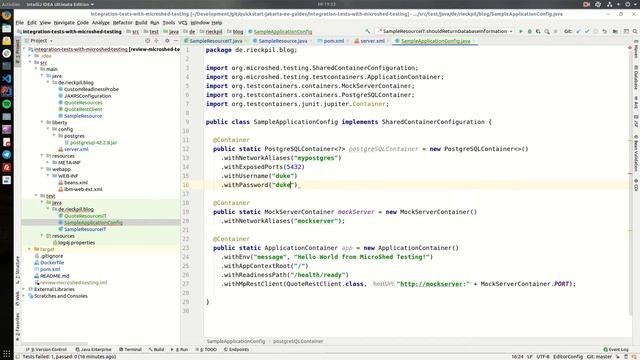Select log4j.properties in project tree

[x=76, y=242]
